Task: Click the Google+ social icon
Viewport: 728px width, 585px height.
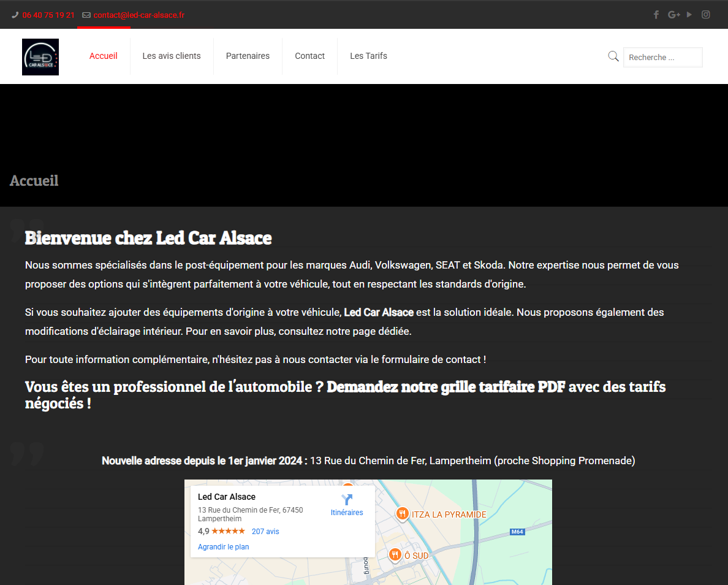Action: 673,15
